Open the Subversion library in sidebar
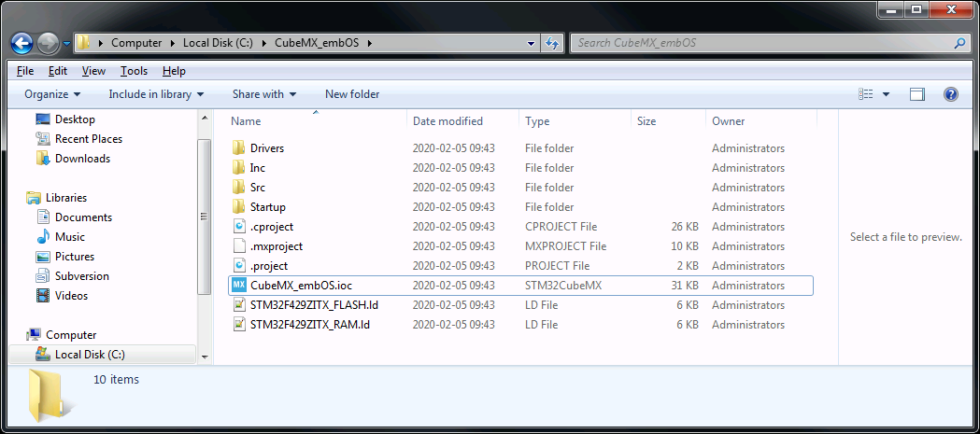 point(81,276)
